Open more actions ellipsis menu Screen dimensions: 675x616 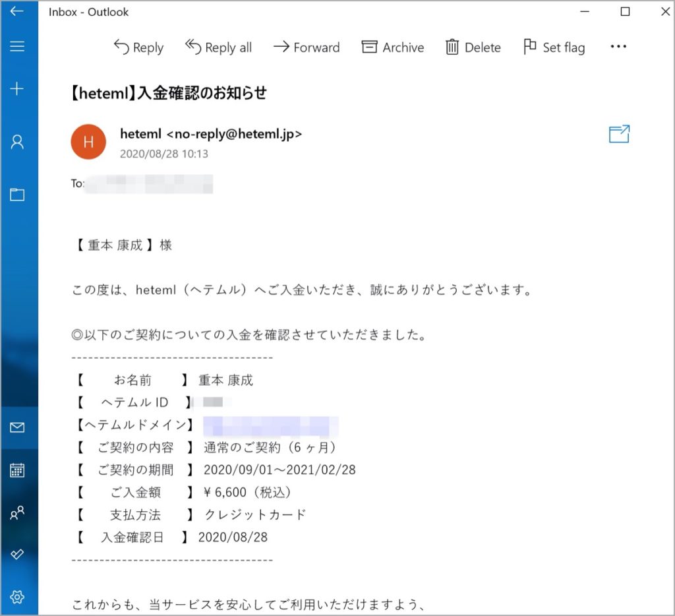coord(618,46)
